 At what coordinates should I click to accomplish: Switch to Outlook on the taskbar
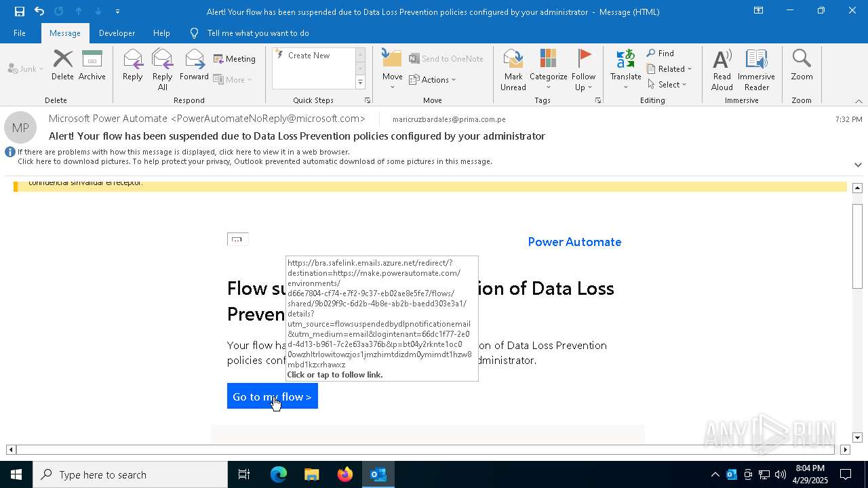coord(378,474)
